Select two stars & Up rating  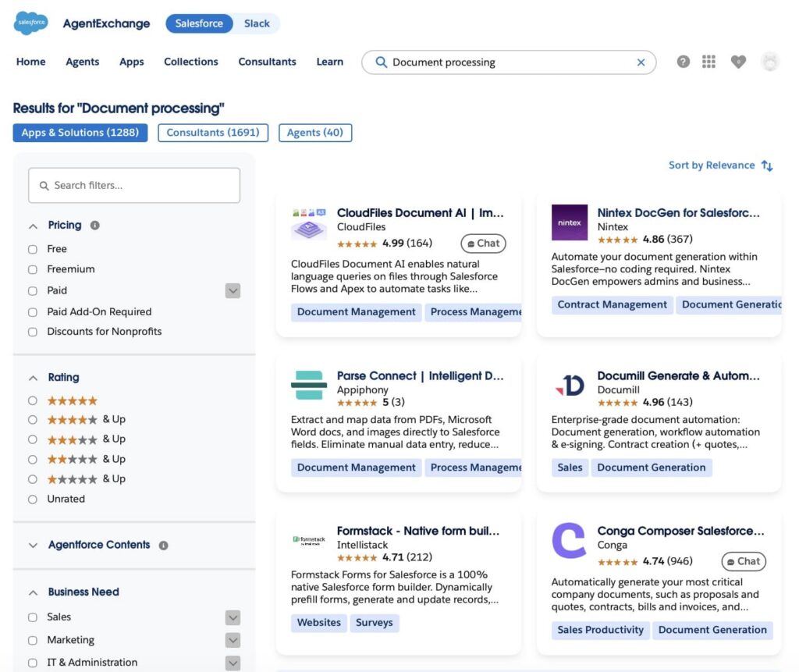point(33,460)
